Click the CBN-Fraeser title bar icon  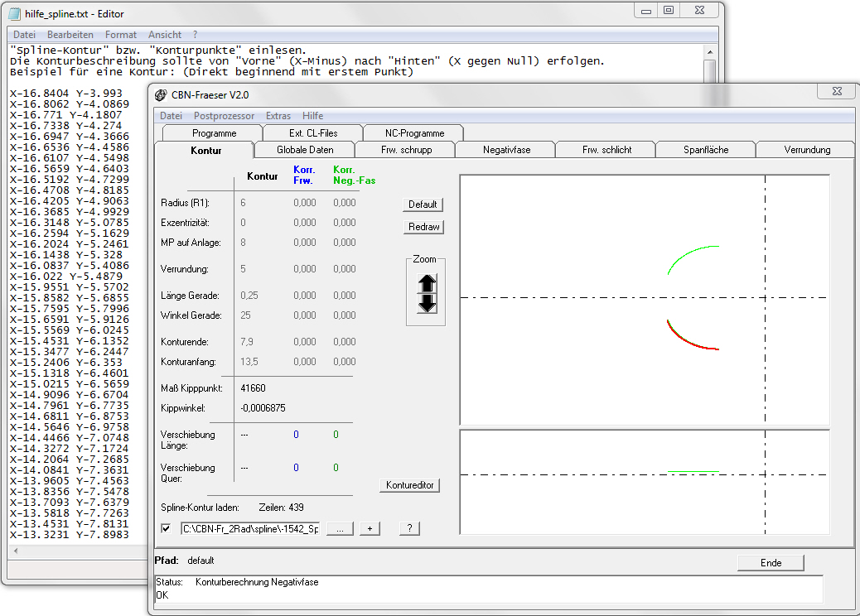[x=161, y=94]
